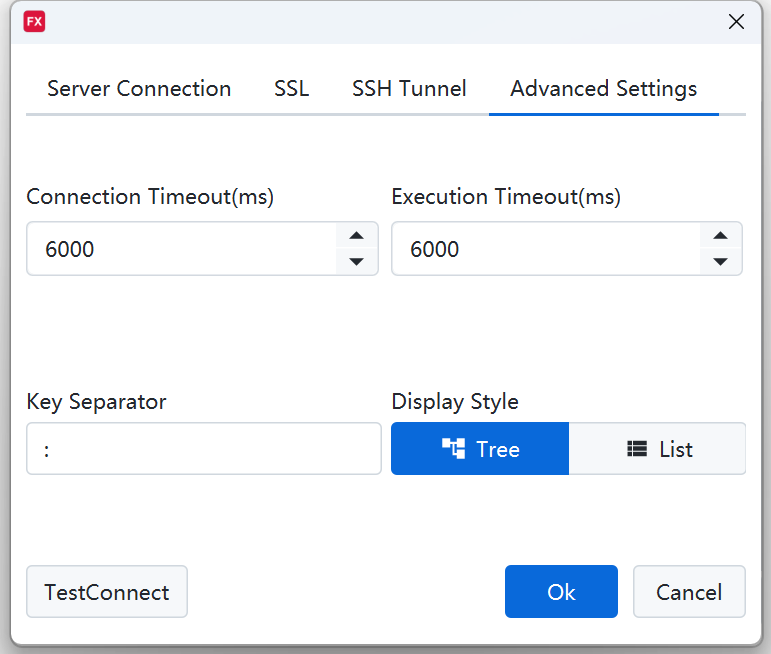Click the tree hierarchy icon in Display Style
This screenshot has height=654, width=771.
tap(453, 449)
